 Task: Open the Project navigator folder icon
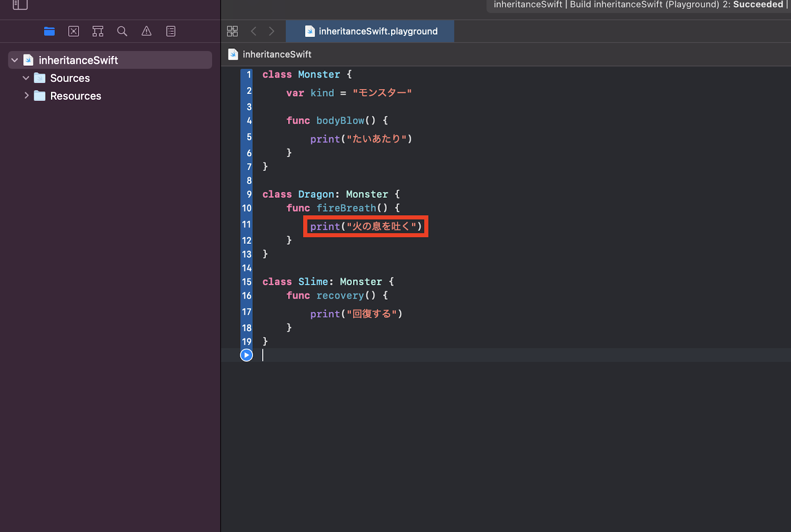pos(49,31)
